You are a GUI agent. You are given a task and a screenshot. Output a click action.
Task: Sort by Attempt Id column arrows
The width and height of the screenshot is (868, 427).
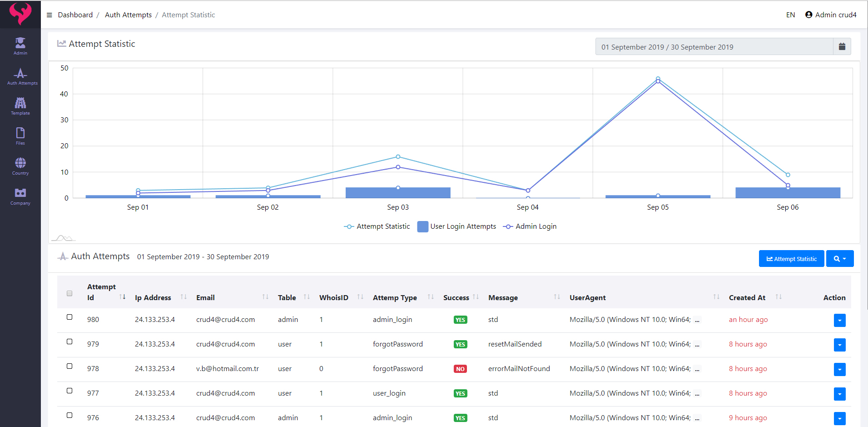coord(122,297)
